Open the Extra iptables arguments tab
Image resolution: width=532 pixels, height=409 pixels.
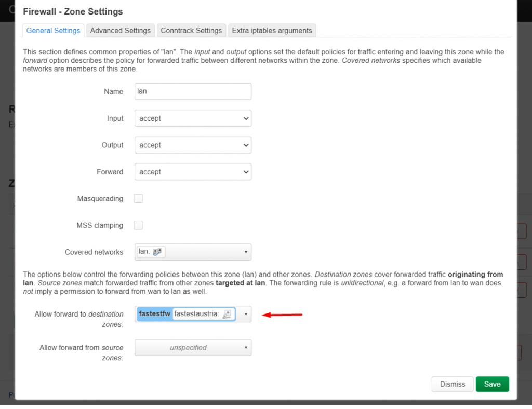tap(272, 30)
